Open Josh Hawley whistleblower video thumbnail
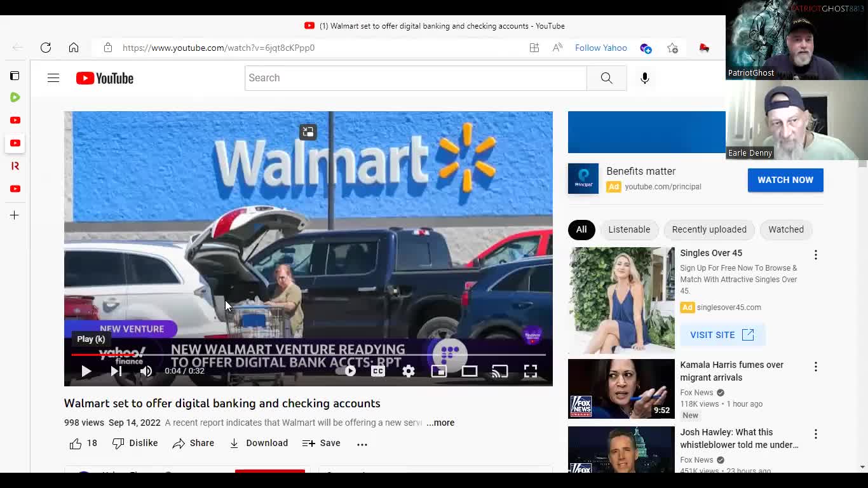Image resolution: width=868 pixels, height=488 pixels. (x=621, y=449)
